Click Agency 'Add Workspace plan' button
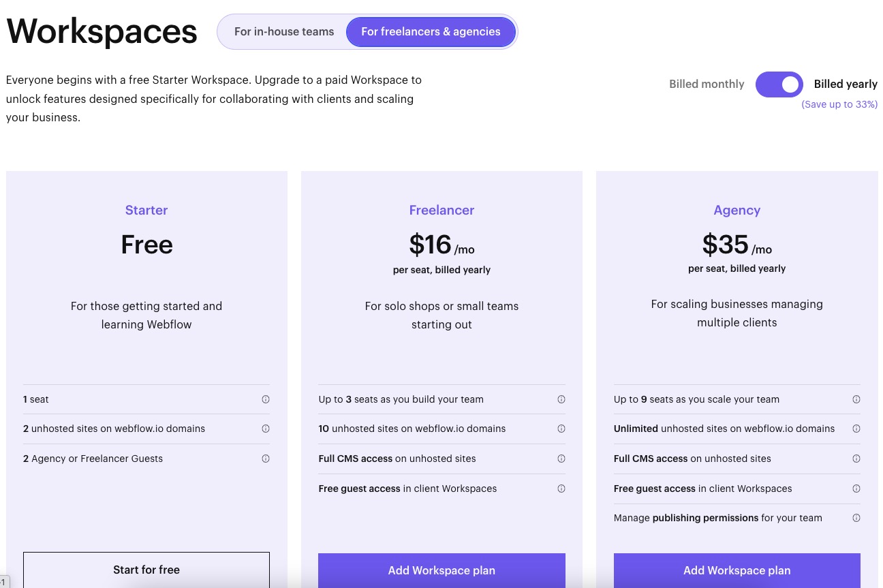 [x=737, y=570]
